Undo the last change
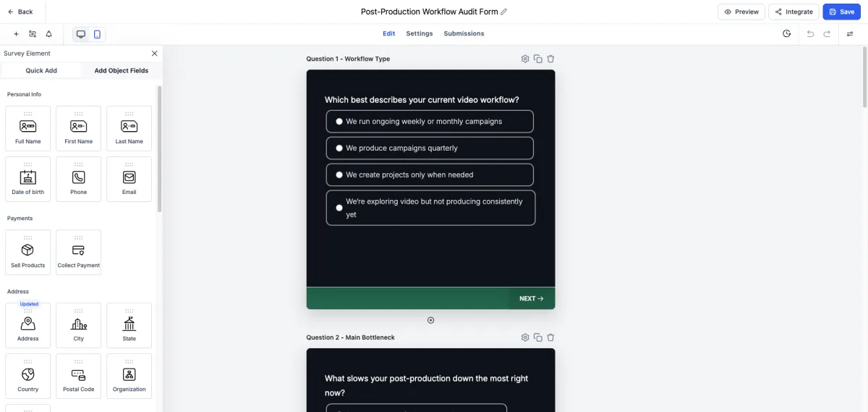The height and width of the screenshot is (412, 868). [810, 34]
